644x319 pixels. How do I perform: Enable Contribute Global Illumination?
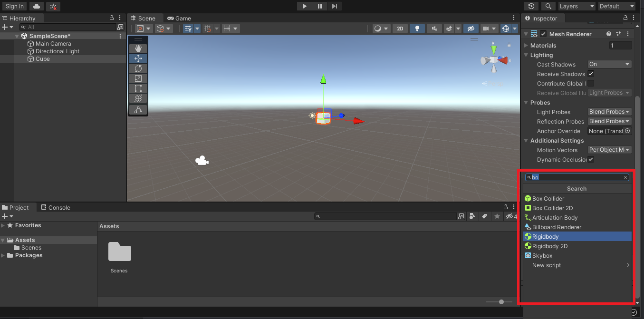[590, 83]
